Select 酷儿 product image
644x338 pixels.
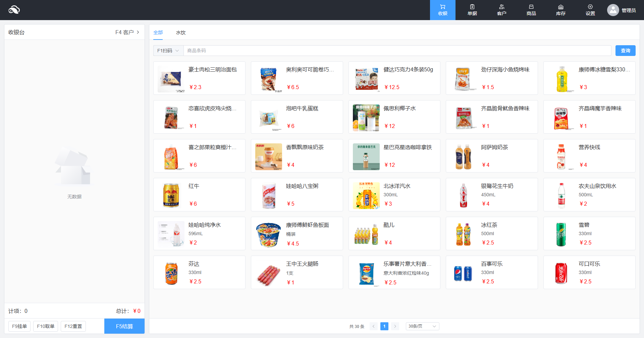(366, 234)
